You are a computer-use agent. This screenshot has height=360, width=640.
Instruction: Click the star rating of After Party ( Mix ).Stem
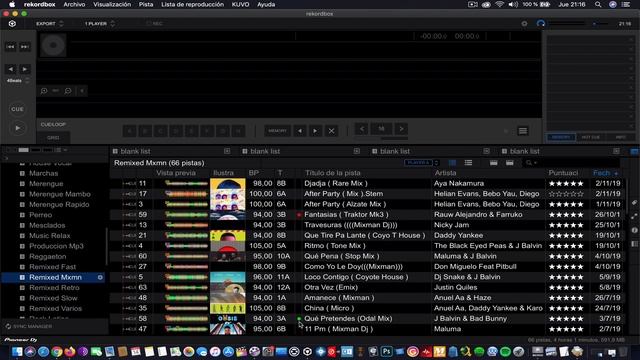(x=566, y=194)
